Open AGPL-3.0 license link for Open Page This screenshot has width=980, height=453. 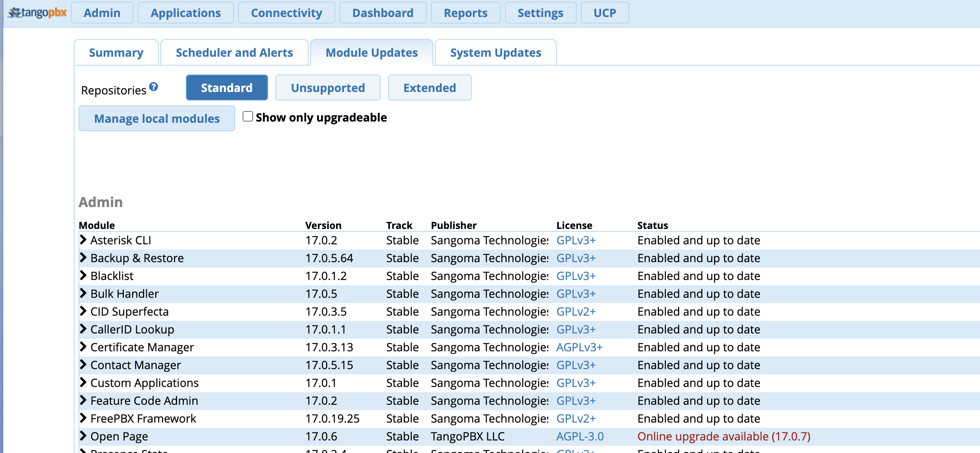tap(580, 436)
